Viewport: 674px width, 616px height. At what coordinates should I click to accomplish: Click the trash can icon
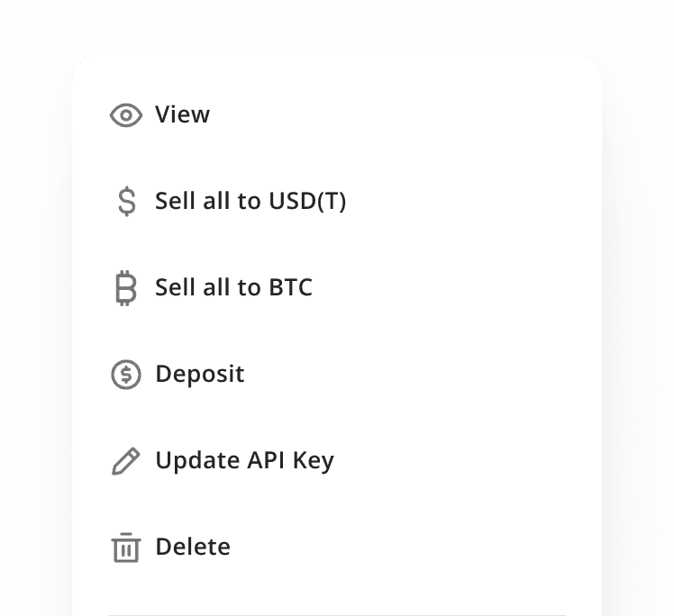[126, 548]
